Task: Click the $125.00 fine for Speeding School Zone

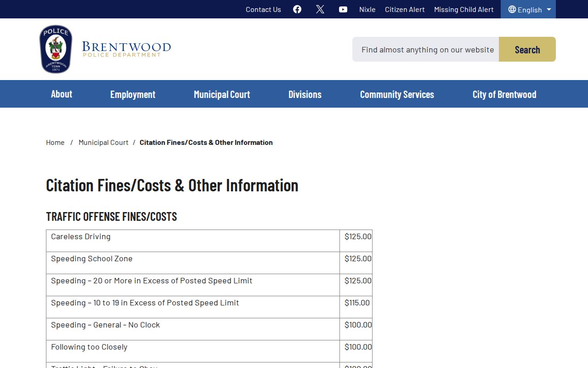Action: [358, 259]
